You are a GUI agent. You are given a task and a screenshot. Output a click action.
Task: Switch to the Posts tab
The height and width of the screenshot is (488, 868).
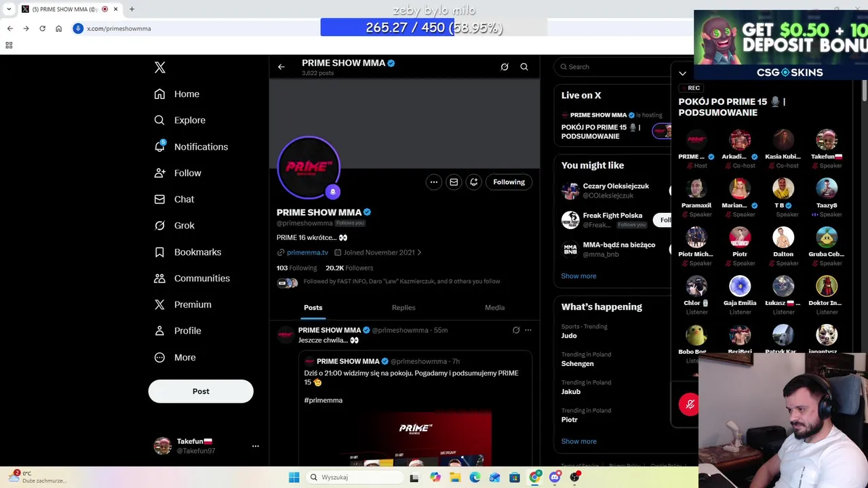click(x=313, y=308)
